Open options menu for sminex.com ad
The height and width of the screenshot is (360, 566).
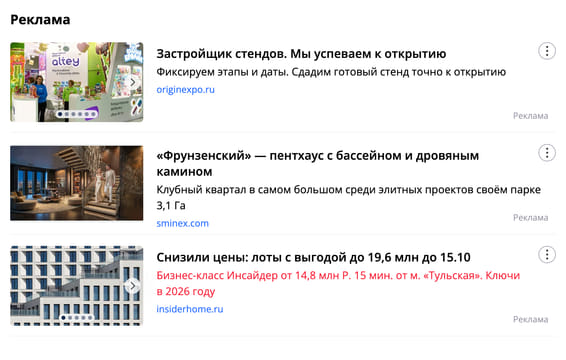[x=547, y=153]
